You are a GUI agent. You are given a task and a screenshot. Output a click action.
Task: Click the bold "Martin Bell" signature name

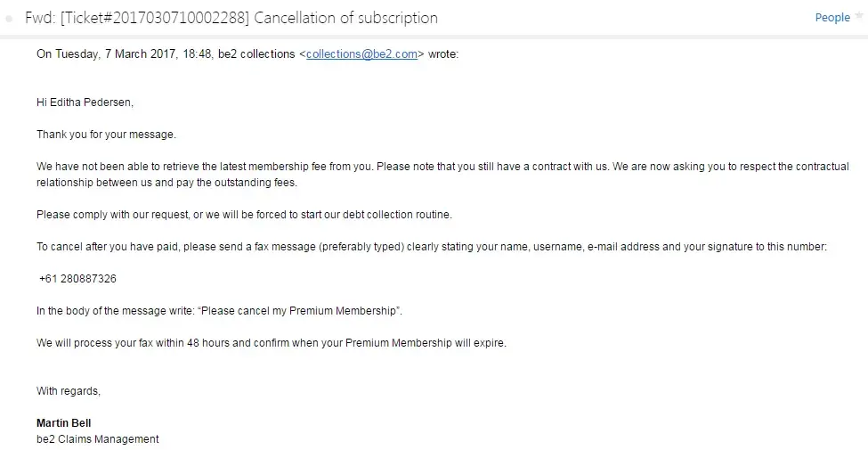(x=63, y=423)
